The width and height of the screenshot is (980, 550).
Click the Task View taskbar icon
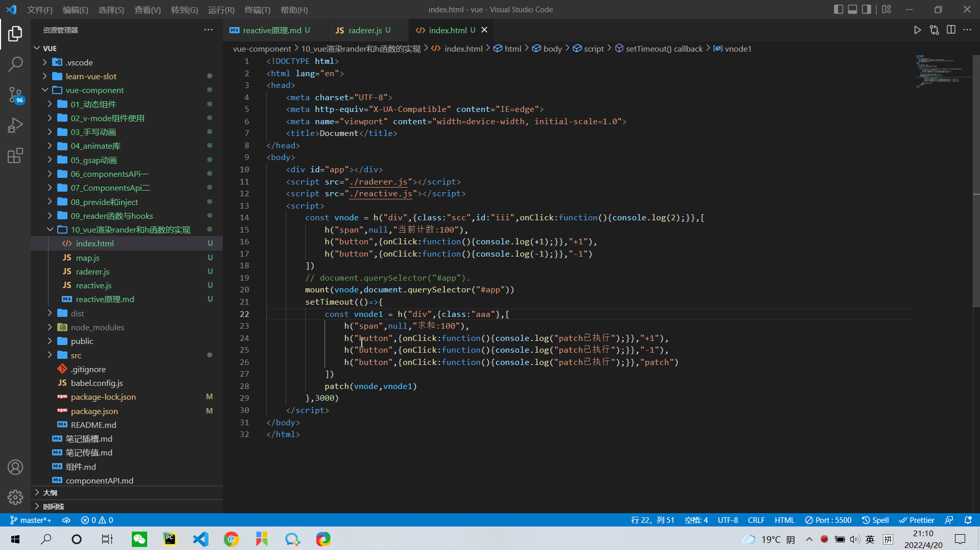pos(107,539)
